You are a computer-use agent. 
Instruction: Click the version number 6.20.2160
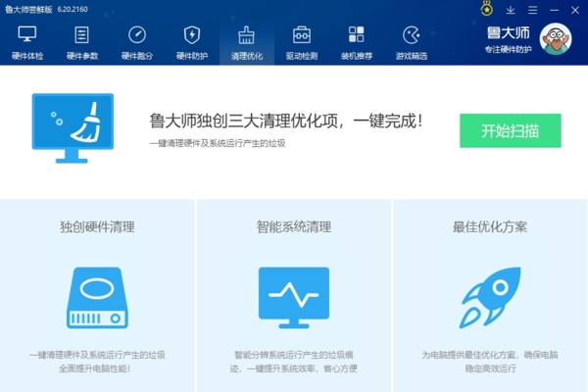coord(73,10)
